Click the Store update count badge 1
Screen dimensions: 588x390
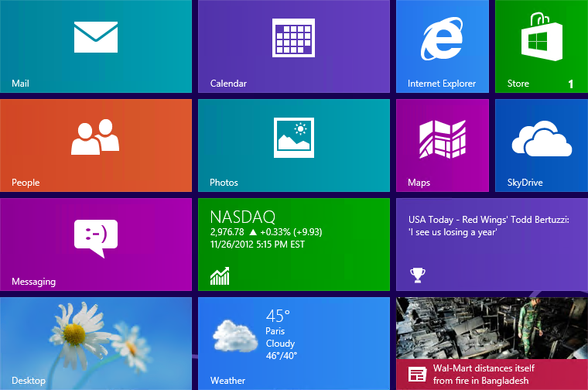point(571,84)
